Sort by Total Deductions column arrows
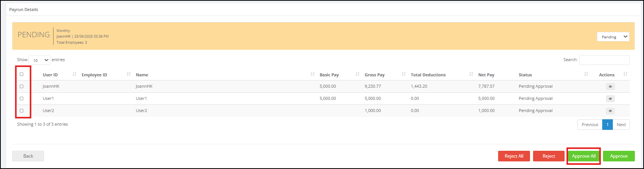This screenshot has width=644, height=169. 471,74
